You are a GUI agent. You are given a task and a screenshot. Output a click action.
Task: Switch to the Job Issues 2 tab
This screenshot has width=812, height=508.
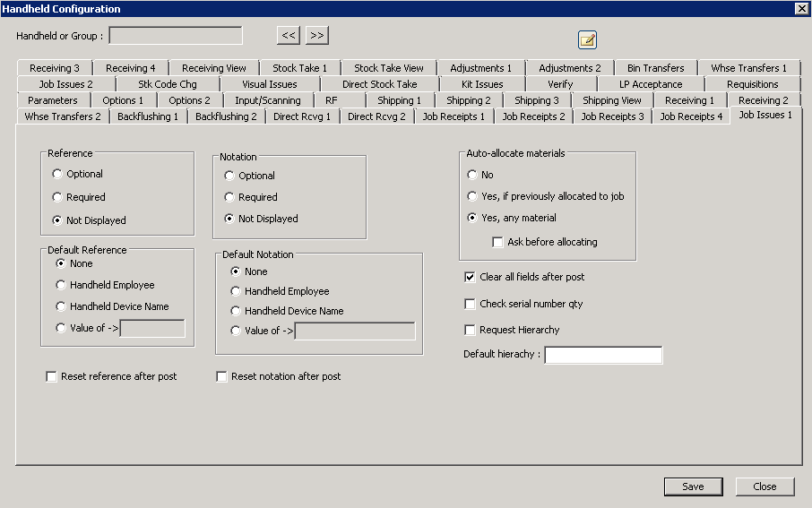click(x=65, y=84)
